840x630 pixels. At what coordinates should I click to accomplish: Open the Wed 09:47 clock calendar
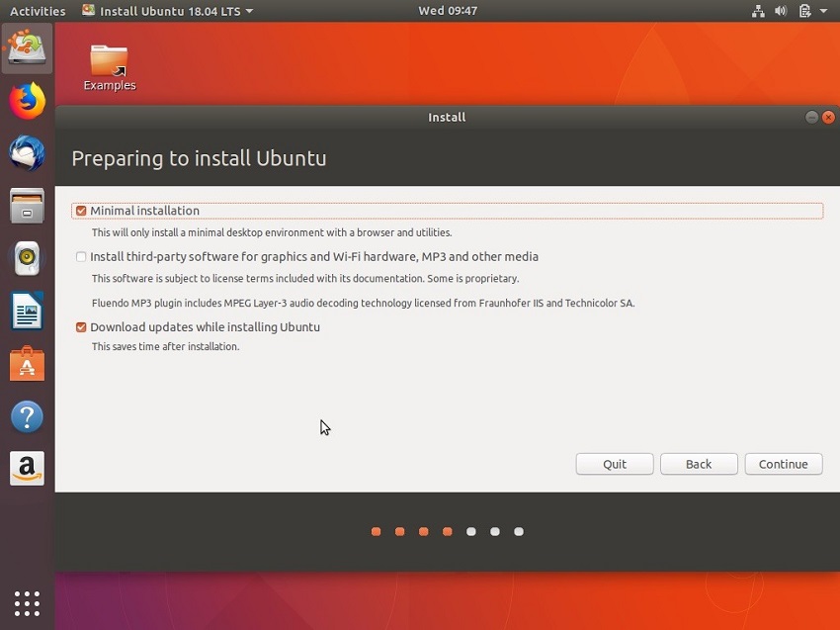pos(448,11)
